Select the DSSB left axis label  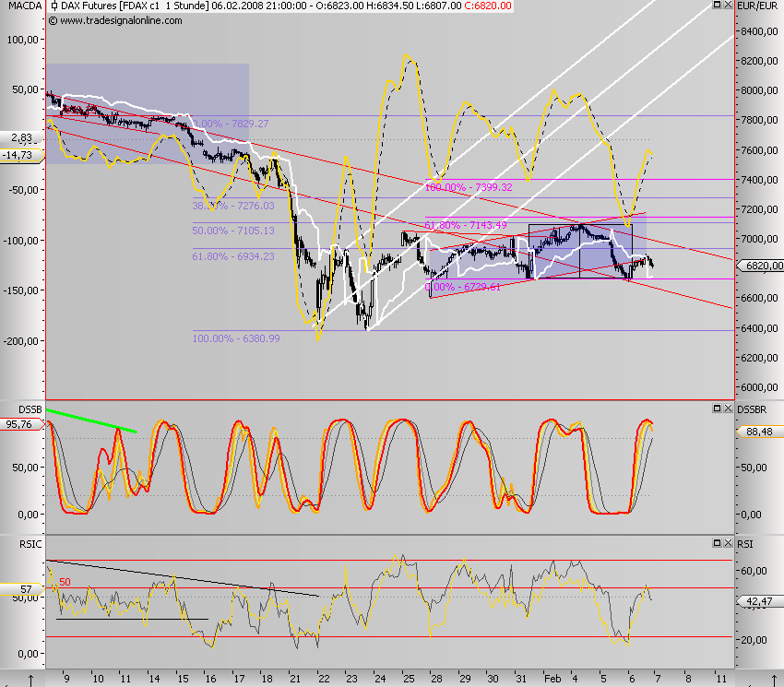click(x=30, y=409)
